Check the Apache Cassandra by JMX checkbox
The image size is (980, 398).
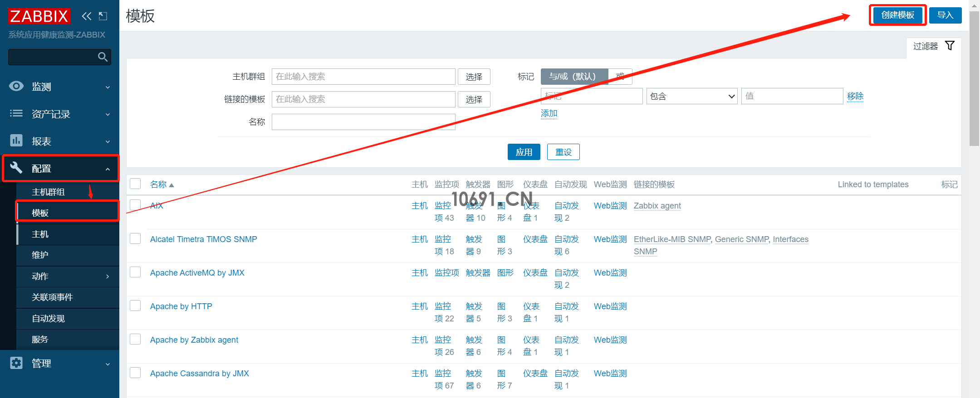pos(135,372)
